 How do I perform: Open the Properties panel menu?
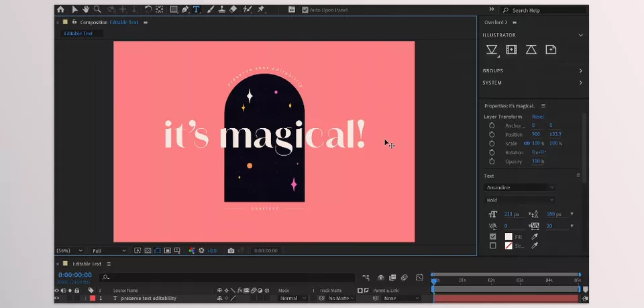pos(543,106)
